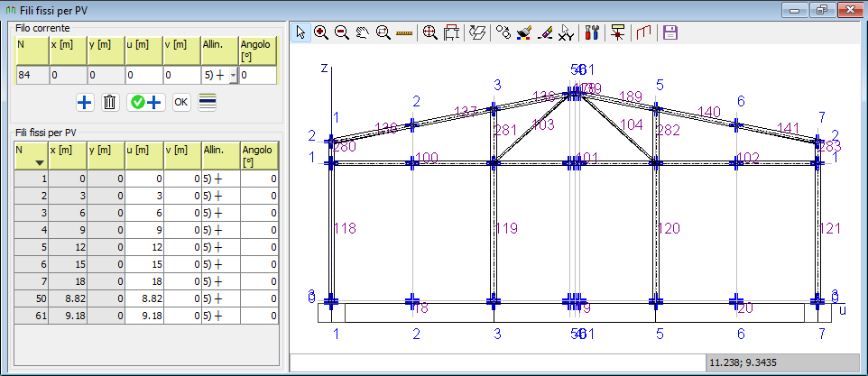Click the zoom out magnifier

342,32
